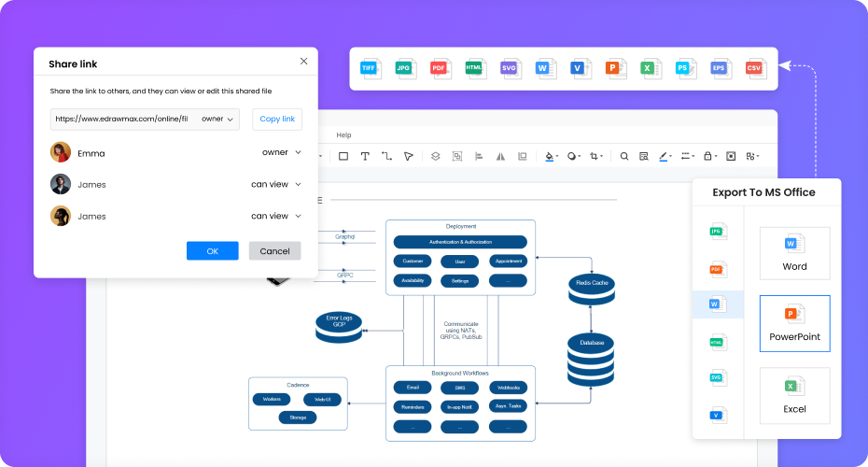Image resolution: width=868 pixels, height=467 pixels.
Task: Select the Text tool in the toolbar
Action: pyautogui.click(x=365, y=157)
